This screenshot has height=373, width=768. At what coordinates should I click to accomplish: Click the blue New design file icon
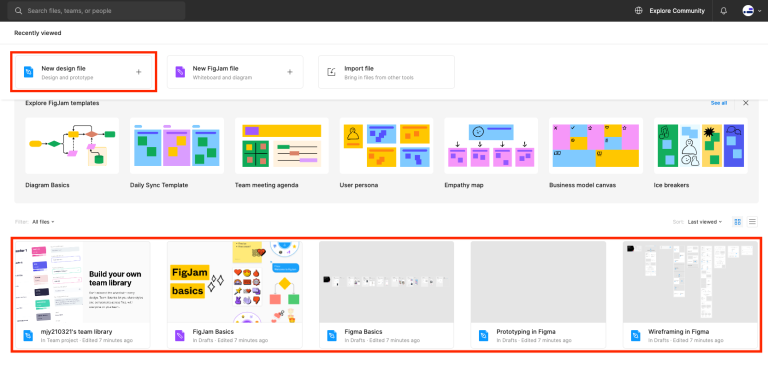coord(29,72)
